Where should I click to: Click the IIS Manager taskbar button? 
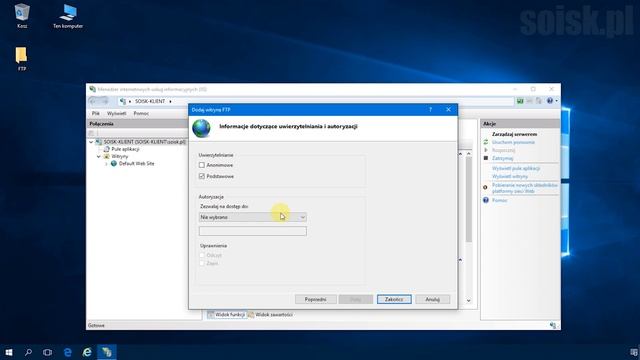pyautogui.click(x=107, y=352)
